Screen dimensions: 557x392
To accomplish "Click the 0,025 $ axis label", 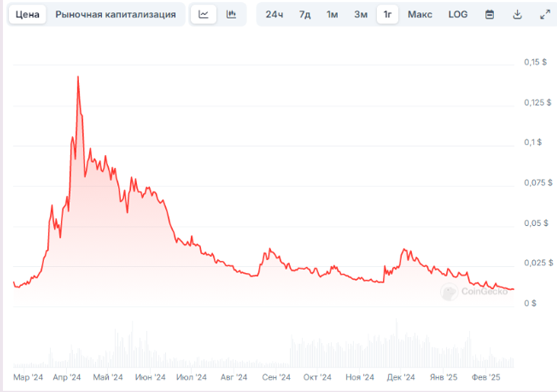I will coord(538,262).
